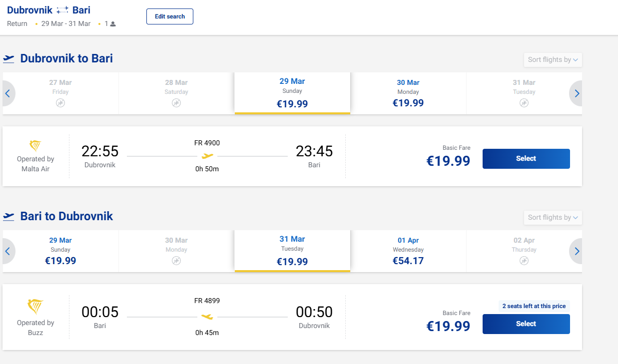Select the FR 4899 Bari to Dubrovnik flight
Viewport: 618px width, 364px height.
[526, 324]
